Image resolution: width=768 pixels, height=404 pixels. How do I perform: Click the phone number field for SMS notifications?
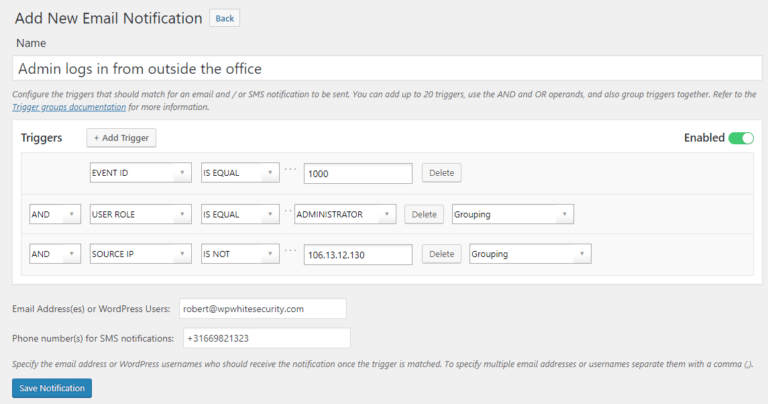265,339
